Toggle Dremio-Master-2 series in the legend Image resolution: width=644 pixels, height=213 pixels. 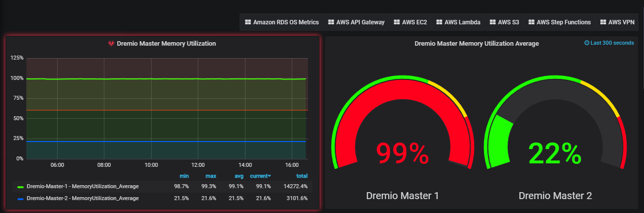tap(82, 198)
